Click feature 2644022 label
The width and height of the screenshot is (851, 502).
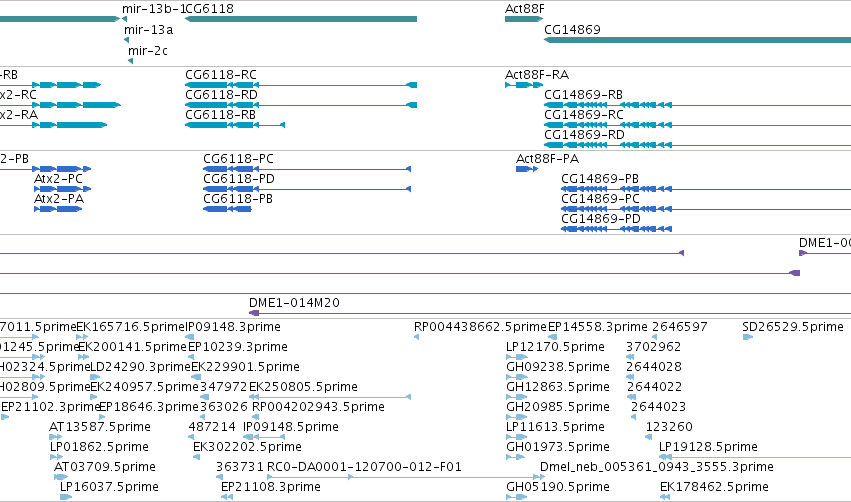tap(655, 387)
